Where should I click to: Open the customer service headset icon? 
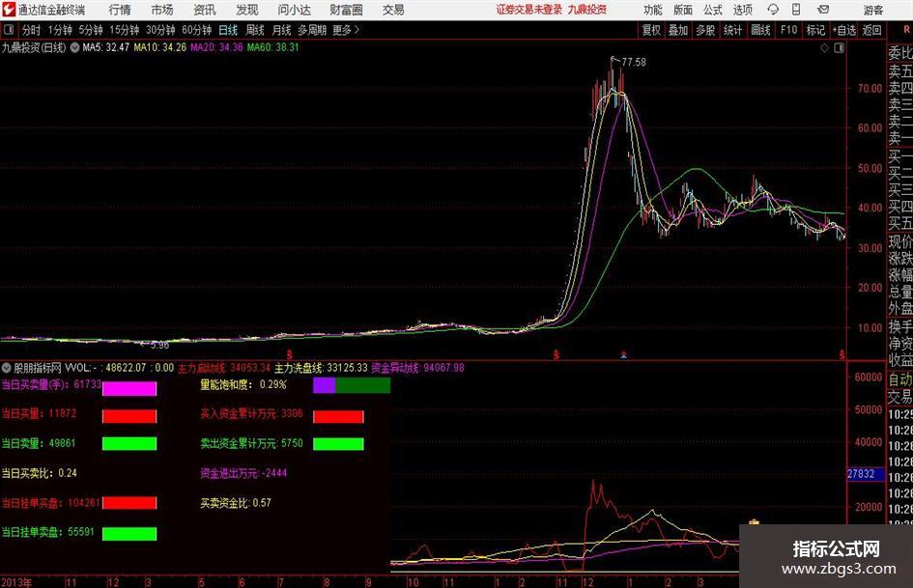773,10
